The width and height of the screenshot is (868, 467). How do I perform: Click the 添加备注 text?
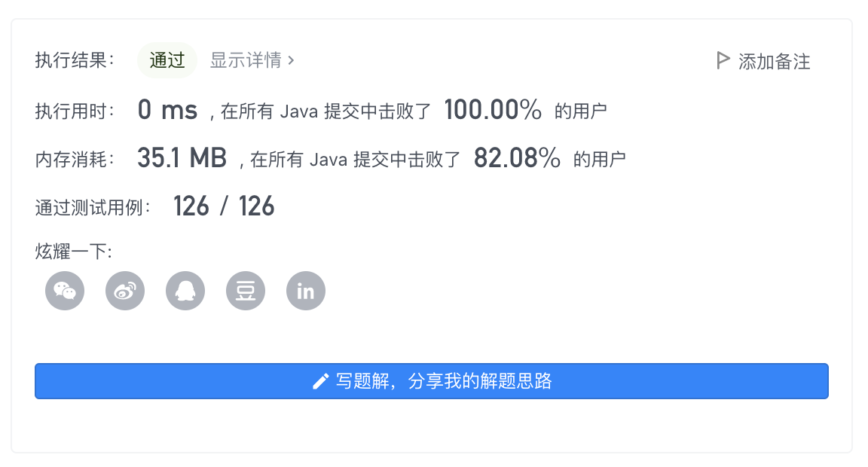[774, 62]
